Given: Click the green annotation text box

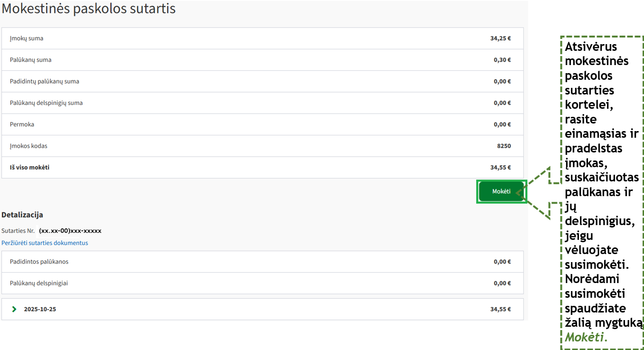Looking at the screenshot, I should [601, 192].
